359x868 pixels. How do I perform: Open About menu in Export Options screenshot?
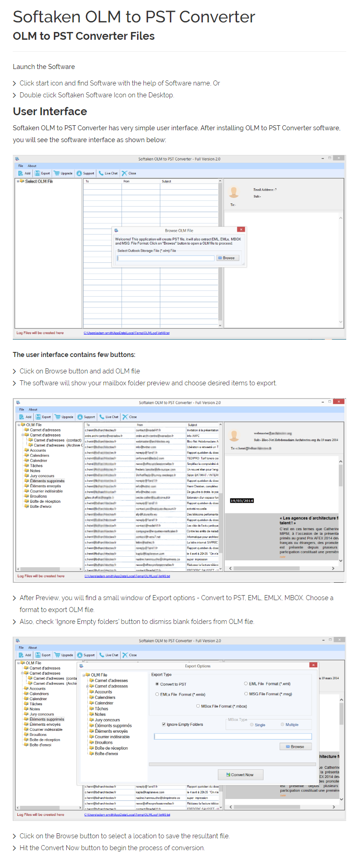tap(32, 648)
